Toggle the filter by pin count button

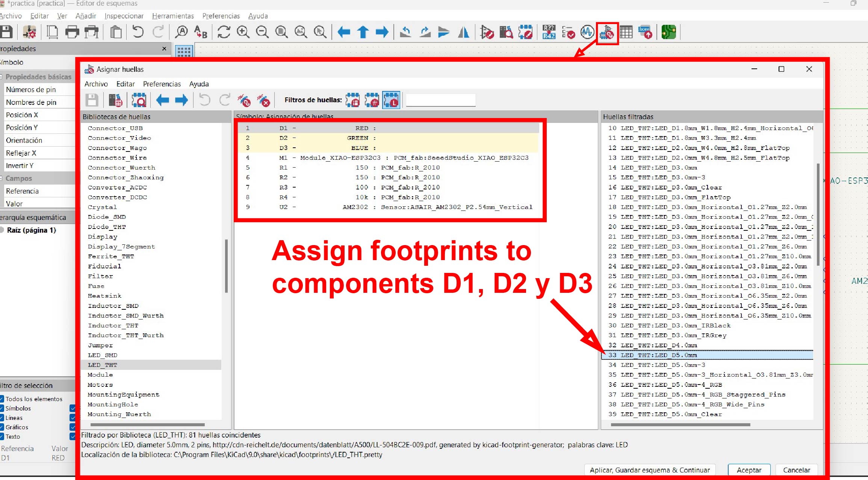[x=372, y=100]
